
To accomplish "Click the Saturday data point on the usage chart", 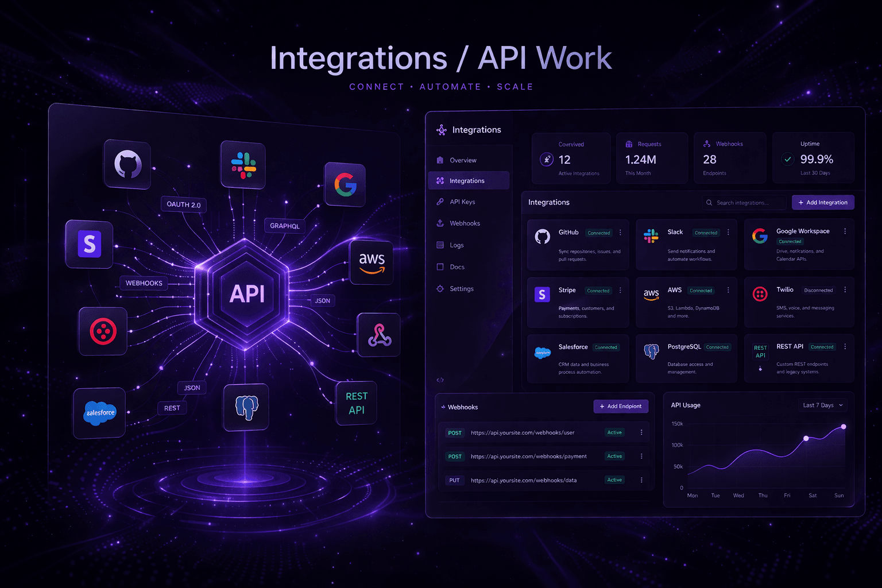I will [x=806, y=438].
